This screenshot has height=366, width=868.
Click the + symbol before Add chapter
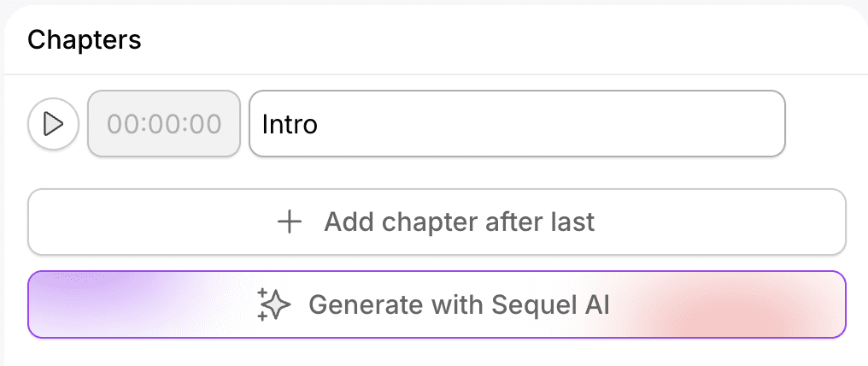coord(290,222)
